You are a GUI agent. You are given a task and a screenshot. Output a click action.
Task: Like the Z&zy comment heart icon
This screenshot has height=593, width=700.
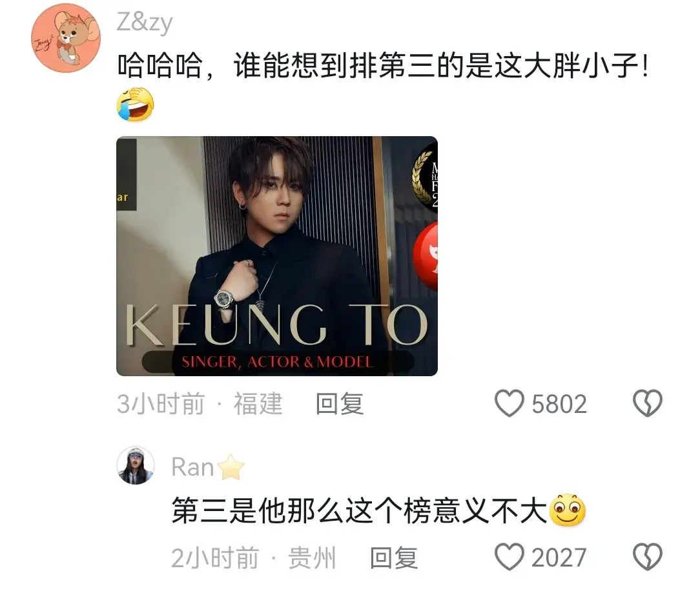coord(509,403)
